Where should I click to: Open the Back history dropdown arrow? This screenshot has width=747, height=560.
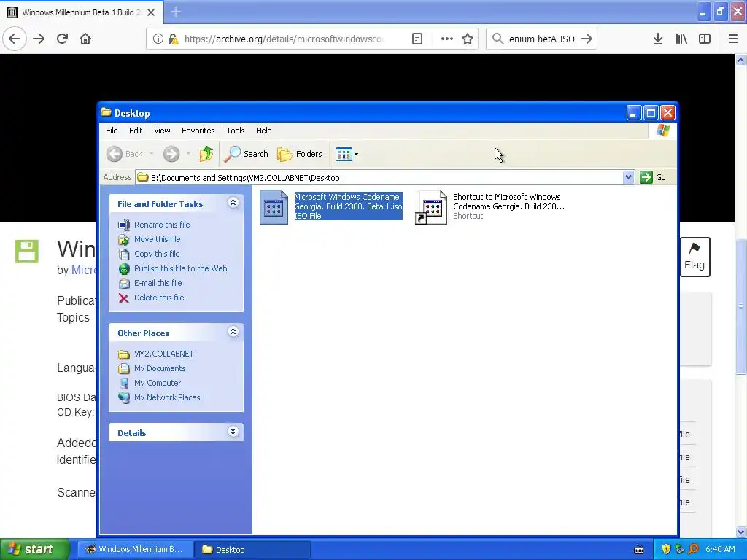coord(152,154)
